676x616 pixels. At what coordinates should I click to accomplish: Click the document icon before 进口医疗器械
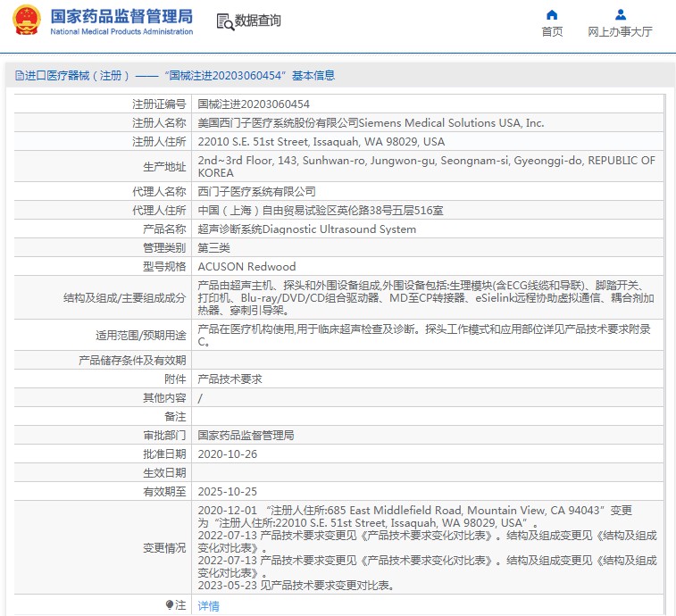(18, 76)
